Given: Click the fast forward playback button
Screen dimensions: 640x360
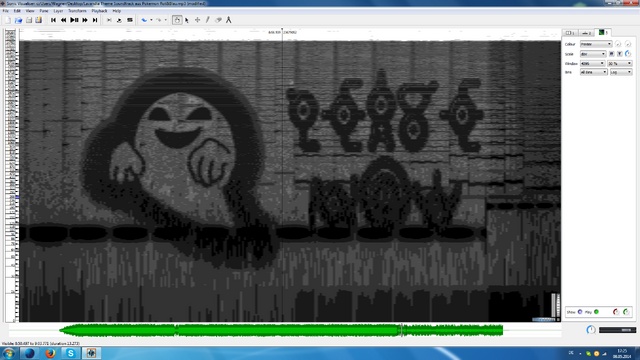Looking at the screenshot, I should 84,20.
